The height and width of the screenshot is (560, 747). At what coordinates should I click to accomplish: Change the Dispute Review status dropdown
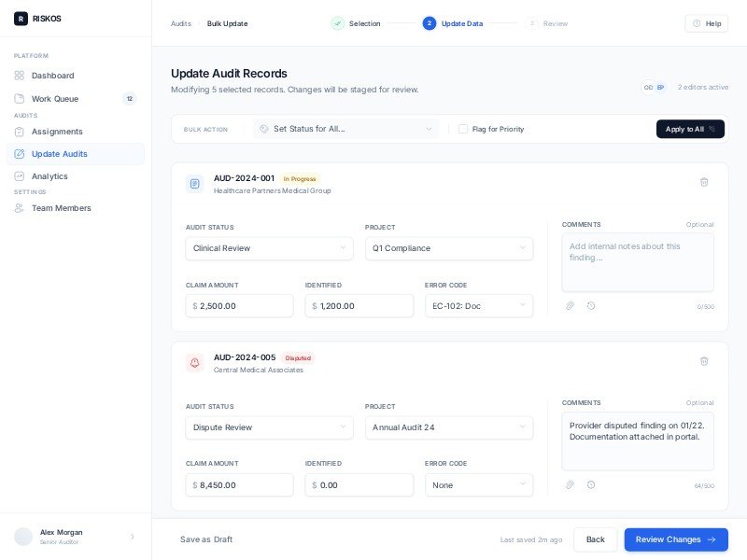pyautogui.click(x=269, y=427)
